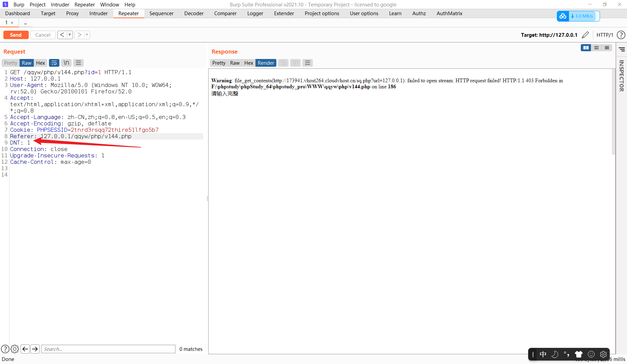Image resolution: width=627 pixels, height=364 pixels.
Task: Open request message options hamburger menu
Action: coord(79,63)
